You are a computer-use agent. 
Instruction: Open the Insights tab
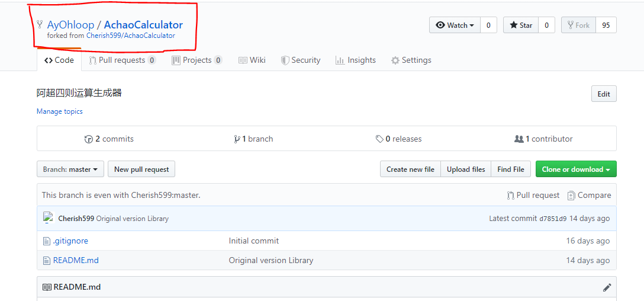click(356, 60)
